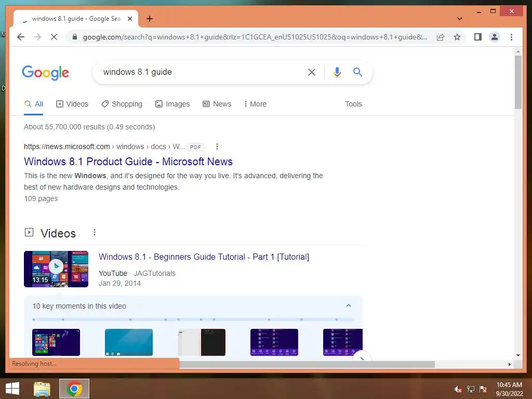
Task: Open File Explorer from the taskbar
Action: click(x=42, y=389)
